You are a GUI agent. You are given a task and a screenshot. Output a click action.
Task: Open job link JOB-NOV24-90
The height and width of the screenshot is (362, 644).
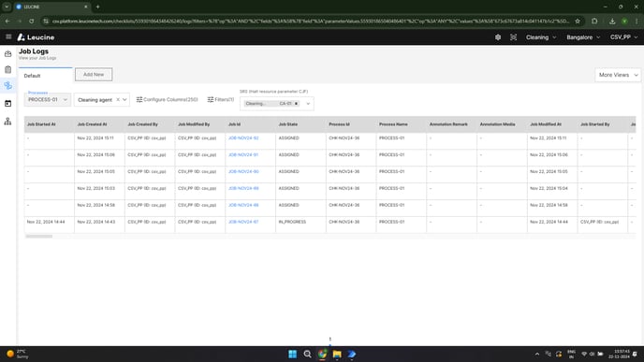[x=243, y=171]
